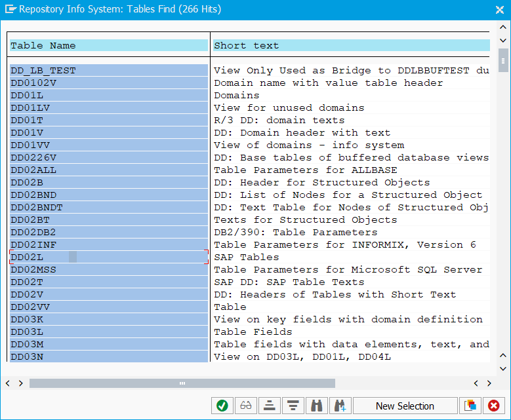This screenshot has height=420, width=511.
Task: Select table row DD02V
Action: [x=108, y=294]
